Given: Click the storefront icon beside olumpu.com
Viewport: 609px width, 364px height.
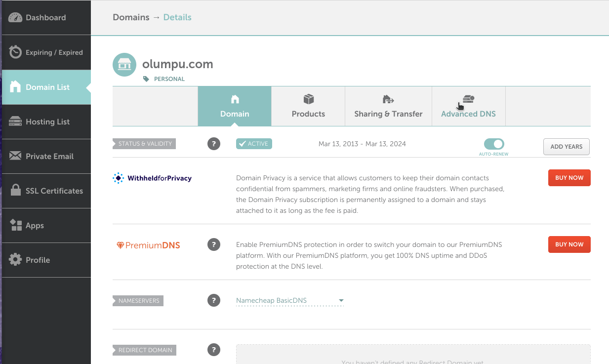Looking at the screenshot, I should [x=124, y=64].
